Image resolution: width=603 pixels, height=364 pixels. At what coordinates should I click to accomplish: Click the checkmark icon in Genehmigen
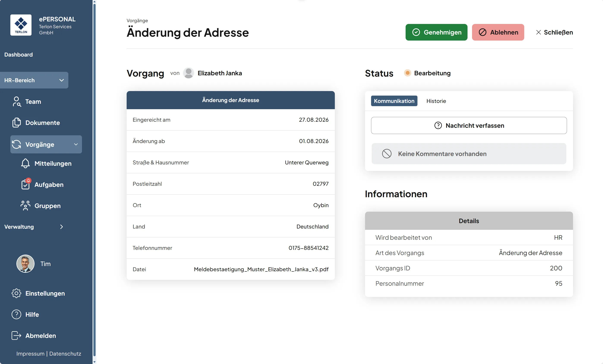click(x=416, y=32)
